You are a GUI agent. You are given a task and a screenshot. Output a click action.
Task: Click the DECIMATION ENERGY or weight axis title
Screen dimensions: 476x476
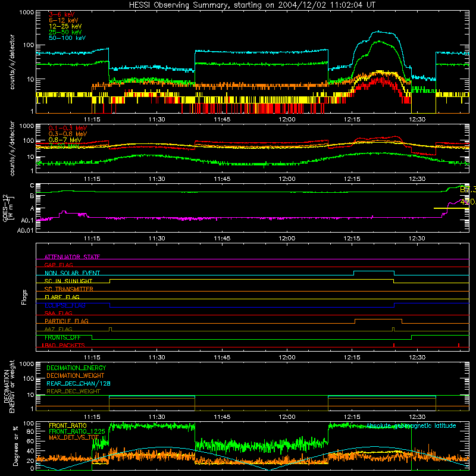[10, 386]
